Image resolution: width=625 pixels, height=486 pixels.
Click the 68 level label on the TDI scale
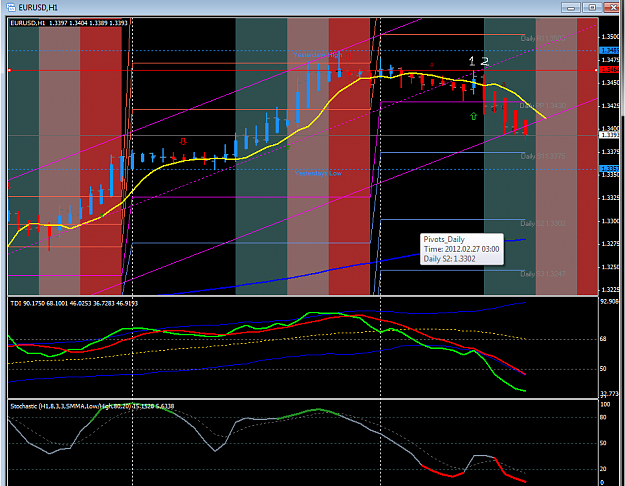tap(603, 339)
